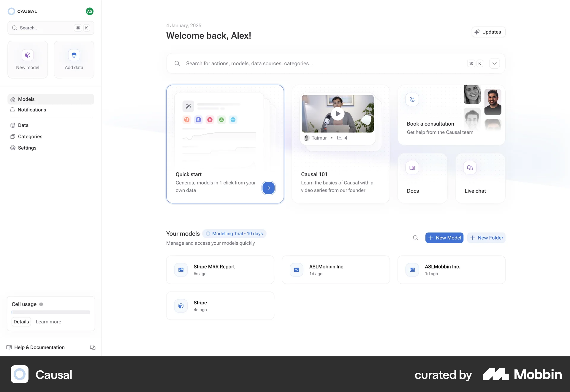Click the Quick start arrow button
Viewport: 570px width, 392px height.
[x=268, y=188]
